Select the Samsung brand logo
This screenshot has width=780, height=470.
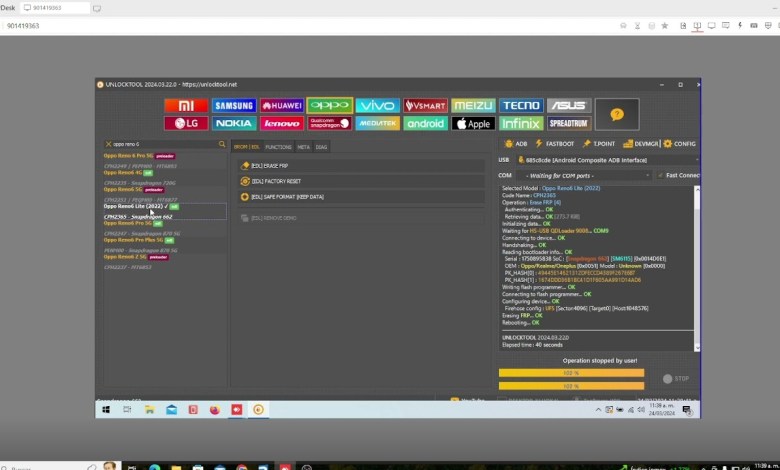click(x=234, y=106)
